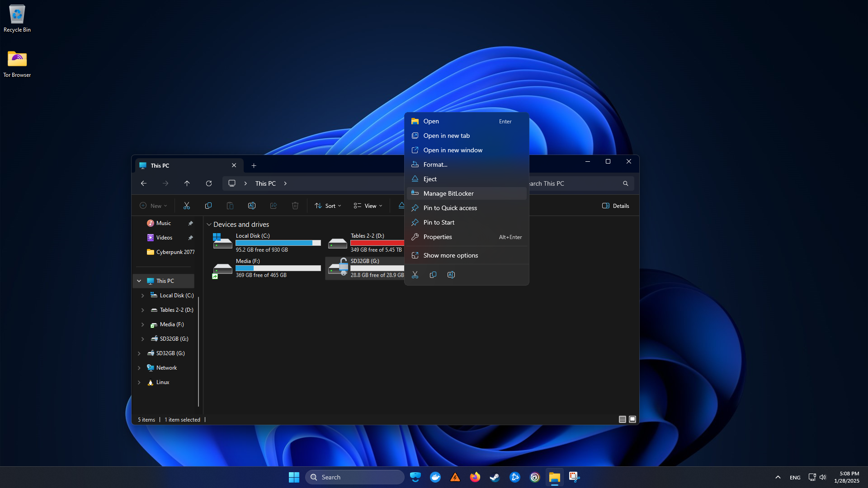This screenshot has width=868, height=488.
Task: Click the Delete trash icon in toolbar
Action: [x=295, y=206]
